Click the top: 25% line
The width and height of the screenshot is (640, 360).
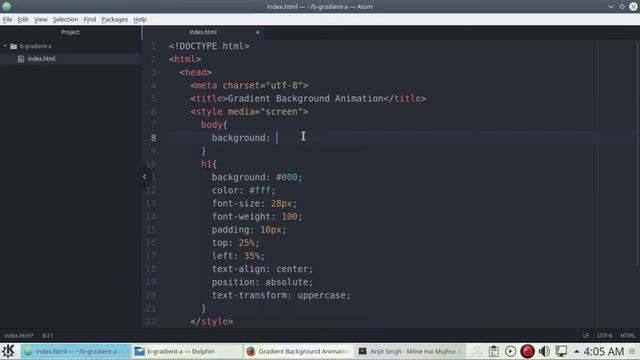point(235,243)
